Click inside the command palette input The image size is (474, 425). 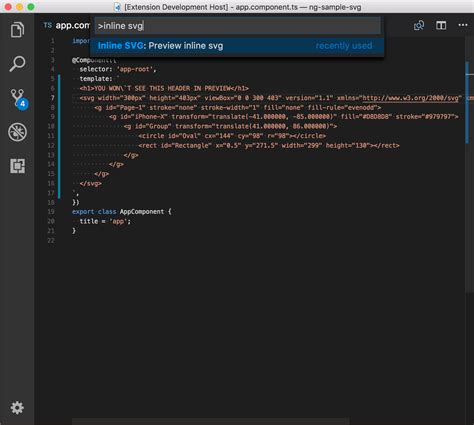pyautogui.click(x=238, y=26)
